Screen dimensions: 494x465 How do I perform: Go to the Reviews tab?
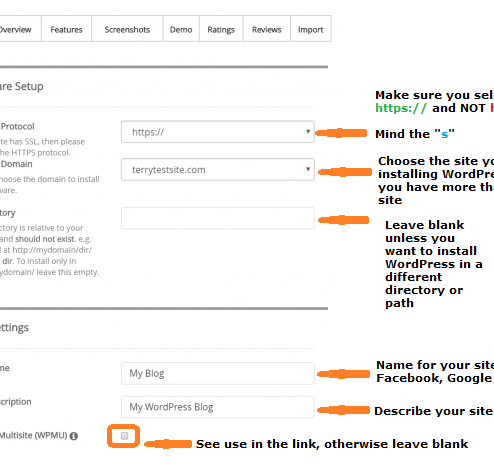pos(267,30)
